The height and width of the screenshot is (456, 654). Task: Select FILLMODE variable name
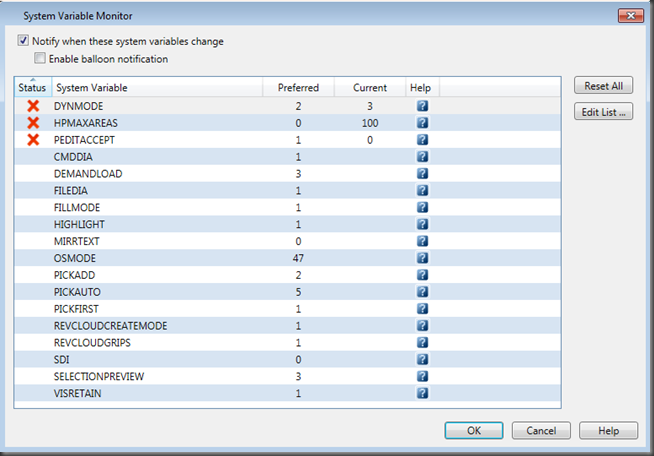77,207
